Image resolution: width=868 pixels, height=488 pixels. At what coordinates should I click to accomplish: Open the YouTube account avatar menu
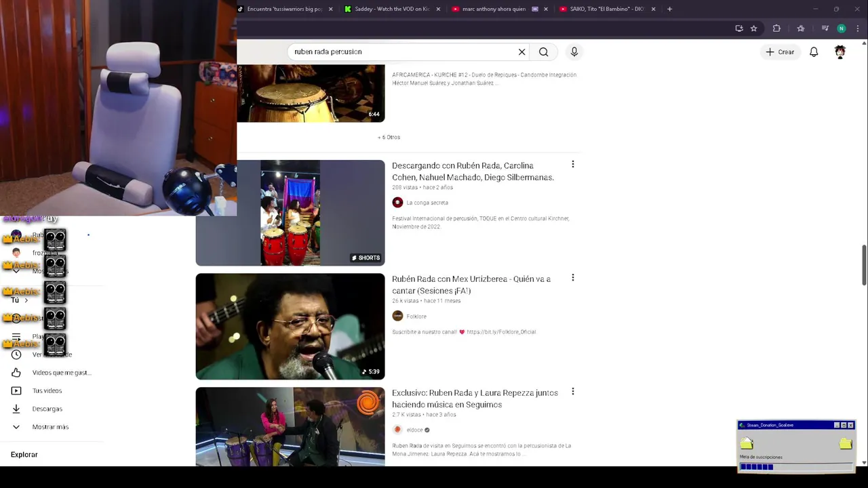pos(840,52)
